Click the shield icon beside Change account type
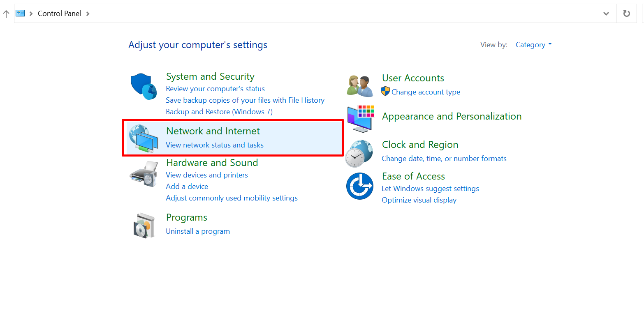This screenshot has width=644, height=311. (385, 91)
